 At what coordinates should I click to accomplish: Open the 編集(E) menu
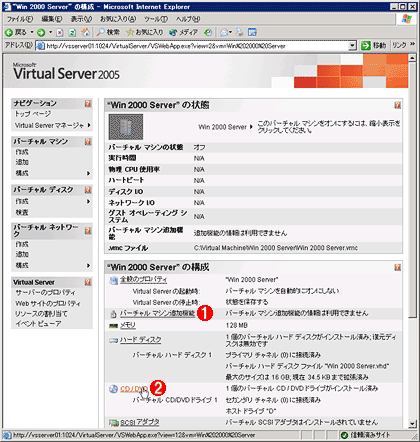[x=52, y=19]
